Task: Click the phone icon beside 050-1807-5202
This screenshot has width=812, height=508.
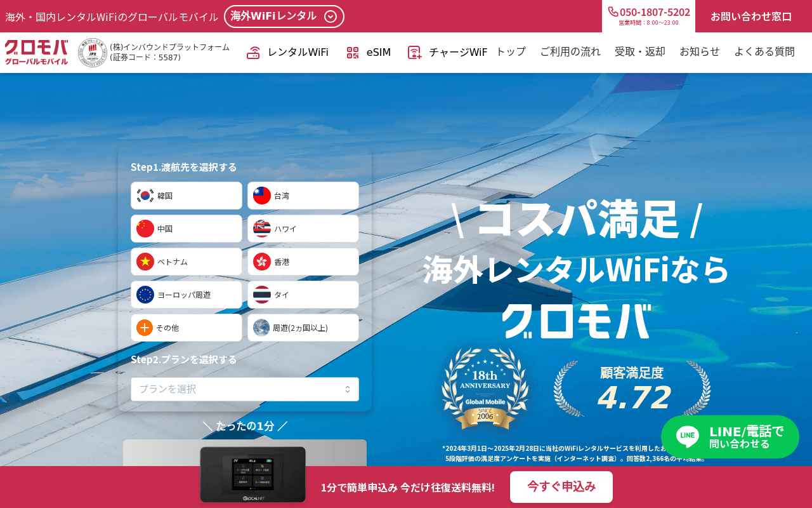Action: pyautogui.click(x=613, y=11)
